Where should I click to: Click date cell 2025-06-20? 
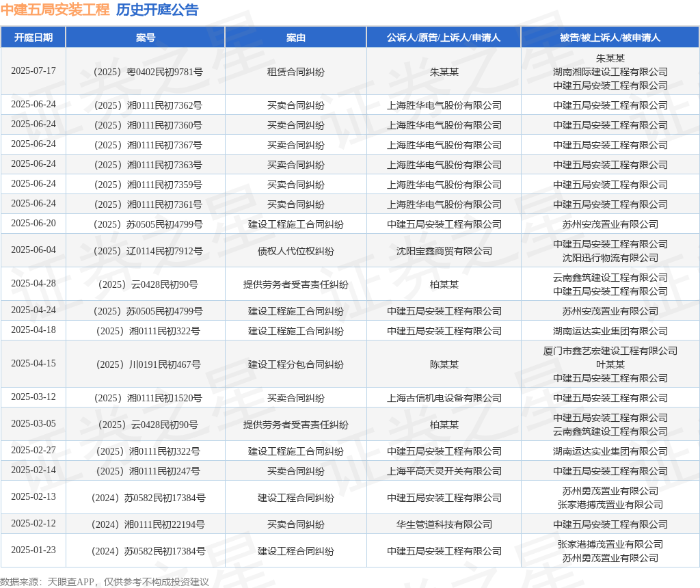click(x=33, y=223)
